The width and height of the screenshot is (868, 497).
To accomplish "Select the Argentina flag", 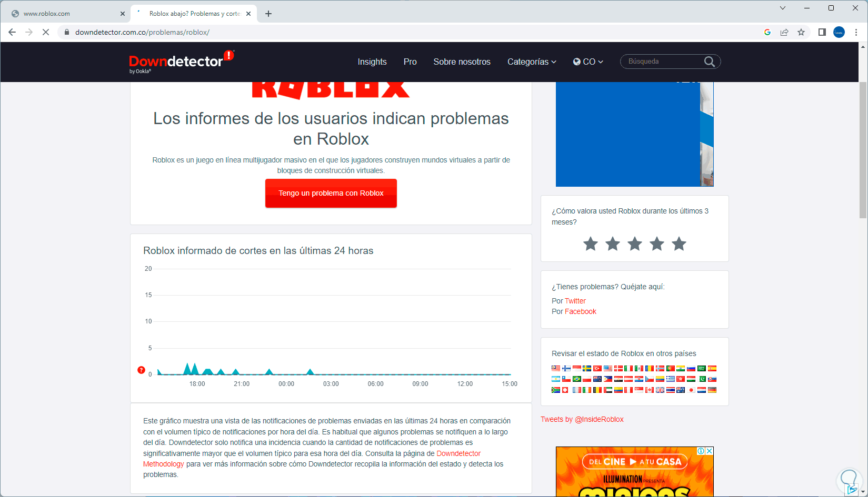I will point(556,379).
